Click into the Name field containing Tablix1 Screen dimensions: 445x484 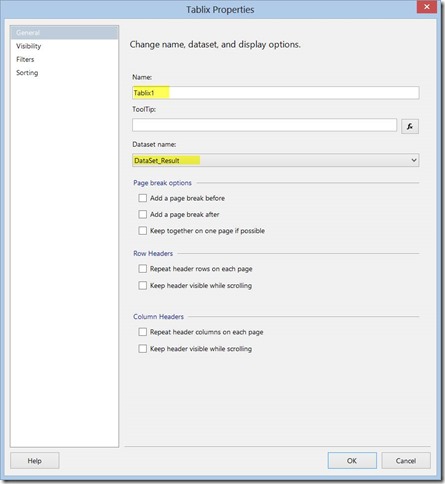coord(276,93)
